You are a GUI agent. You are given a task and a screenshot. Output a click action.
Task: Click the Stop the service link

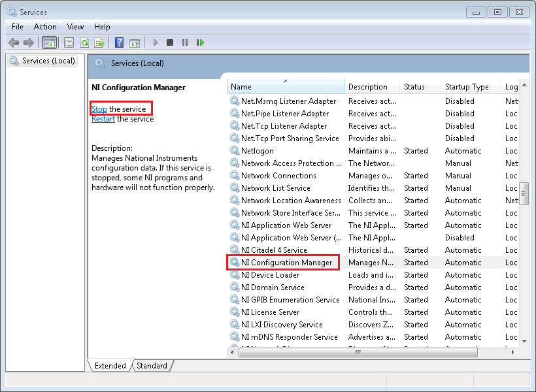[x=99, y=109]
